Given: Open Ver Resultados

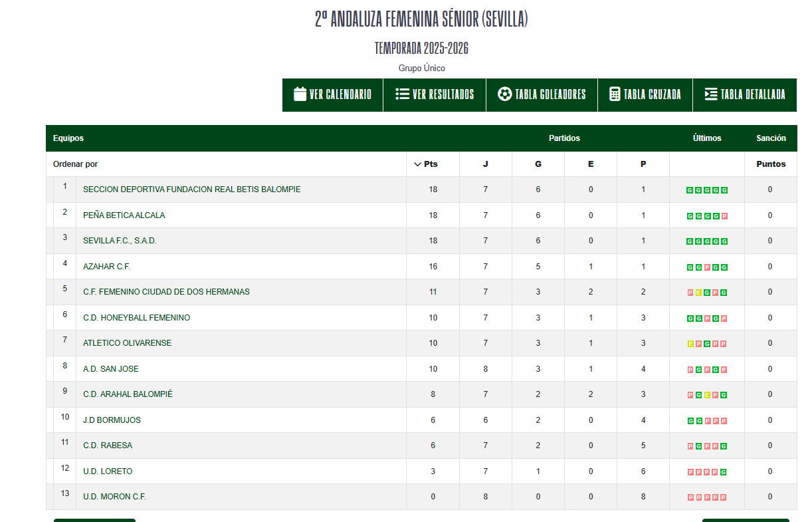Looking at the screenshot, I should pos(435,94).
